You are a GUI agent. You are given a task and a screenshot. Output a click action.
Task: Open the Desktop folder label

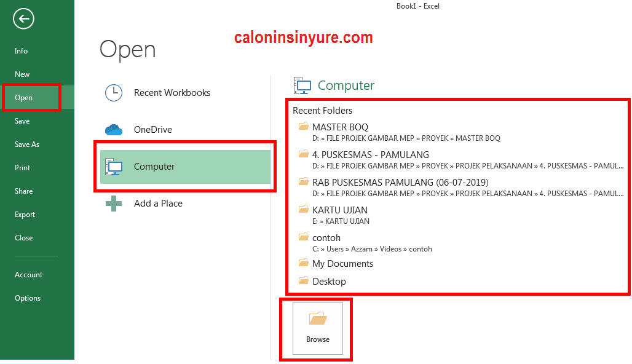click(329, 282)
